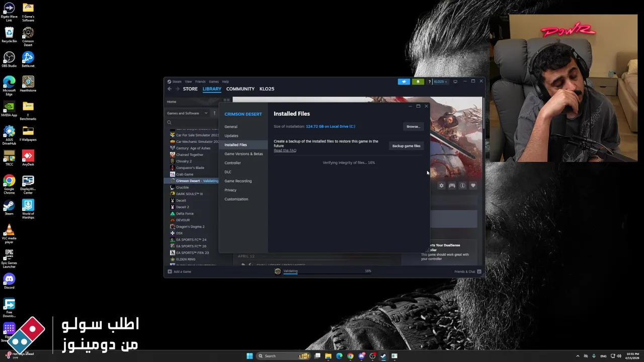Open Crimson Desert settings gear icon
Screen dimensions: 644x362
click(441, 186)
